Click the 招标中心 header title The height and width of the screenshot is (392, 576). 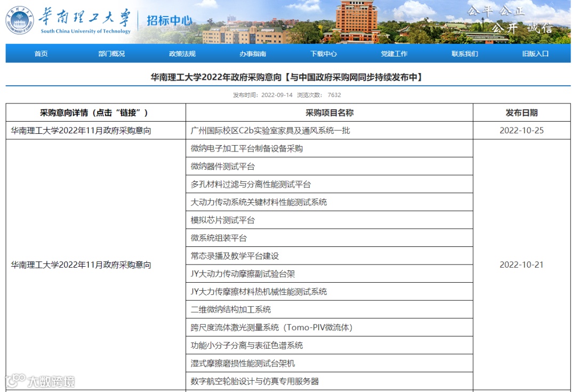[170, 21]
